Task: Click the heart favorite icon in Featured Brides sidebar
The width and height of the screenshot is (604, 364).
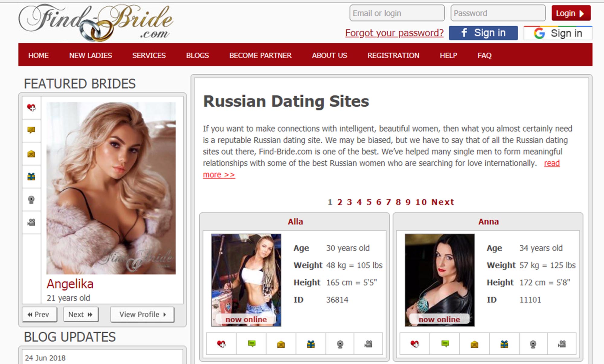Action: pyautogui.click(x=31, y=108)
